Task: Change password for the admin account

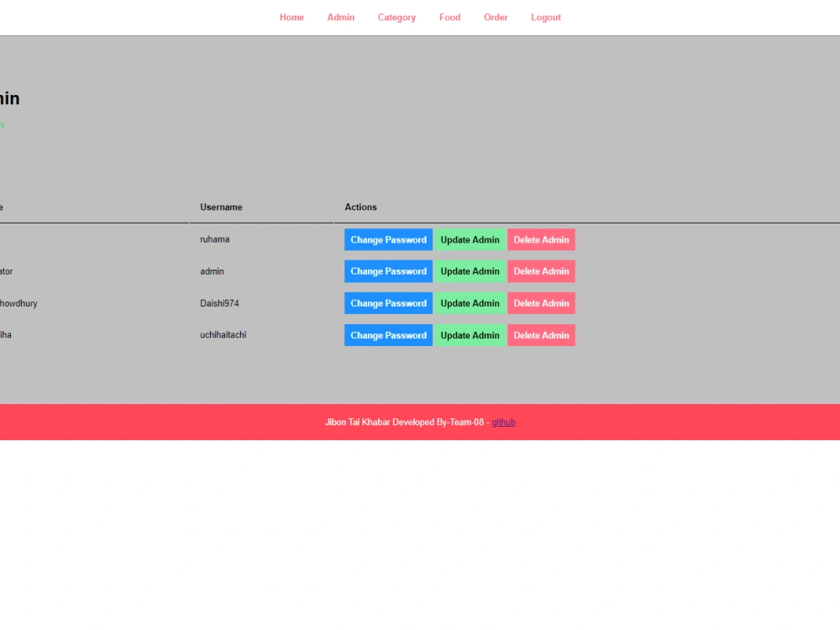Action: [388, 271]
